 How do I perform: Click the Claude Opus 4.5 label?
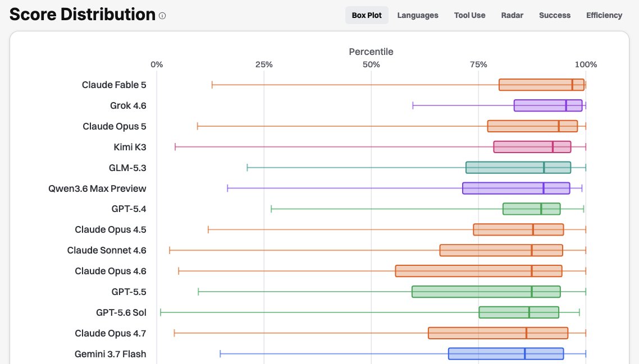tap(111, 229)
